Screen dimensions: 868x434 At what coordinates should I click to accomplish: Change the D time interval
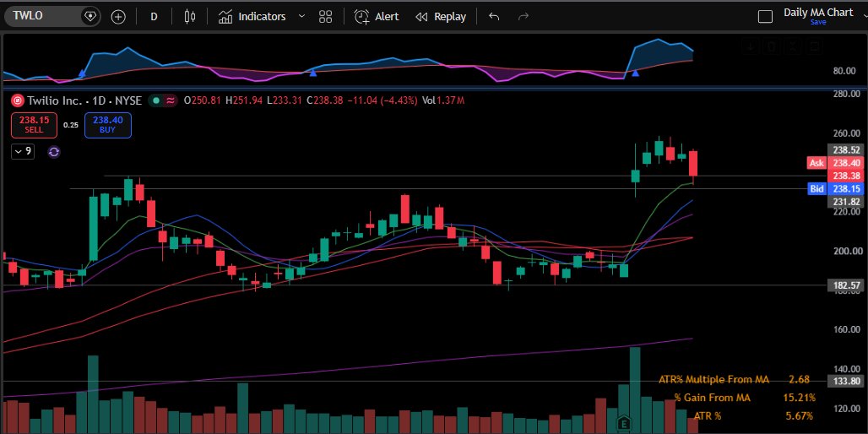tap(154, 17)
